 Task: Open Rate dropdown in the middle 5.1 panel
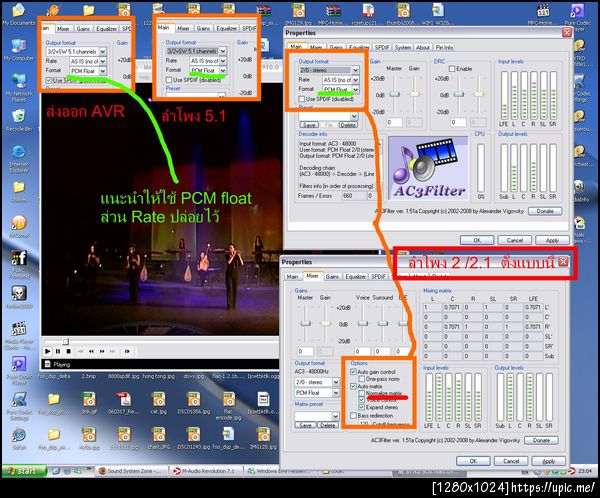click(223, 60)
